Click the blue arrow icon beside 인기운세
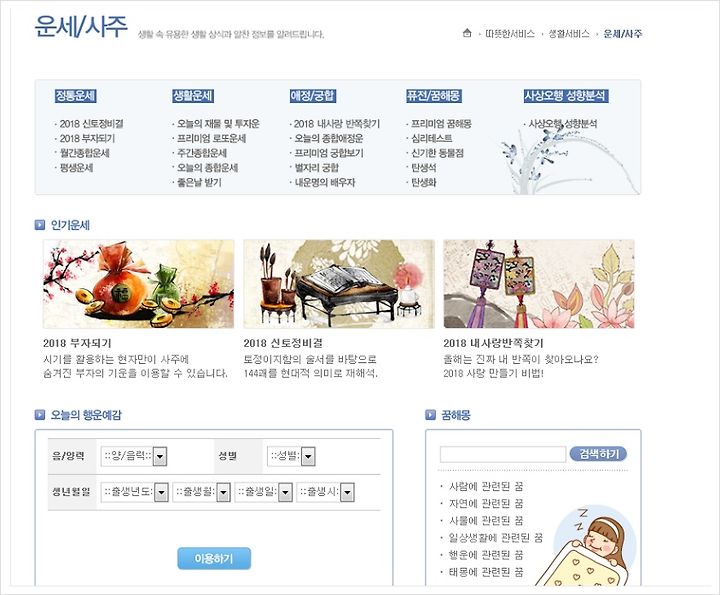Viewport: 720px width, 595px height. click(x=40, y=225)
